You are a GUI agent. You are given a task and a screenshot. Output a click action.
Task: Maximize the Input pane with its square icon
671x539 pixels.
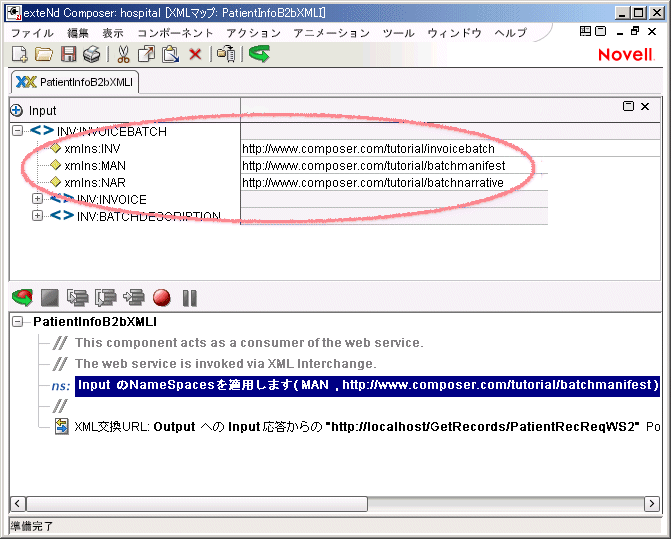628,106
